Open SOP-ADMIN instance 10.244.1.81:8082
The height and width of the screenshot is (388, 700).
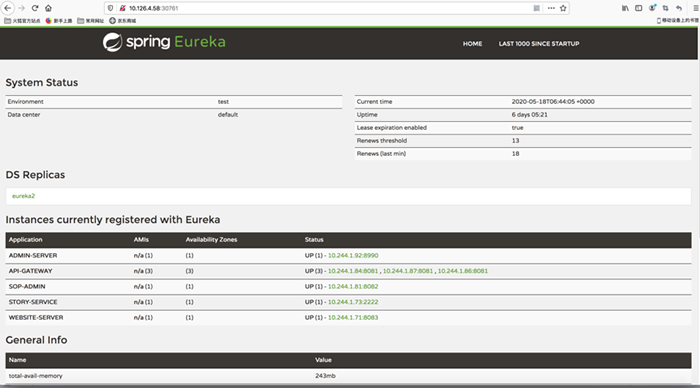[353, 287]
